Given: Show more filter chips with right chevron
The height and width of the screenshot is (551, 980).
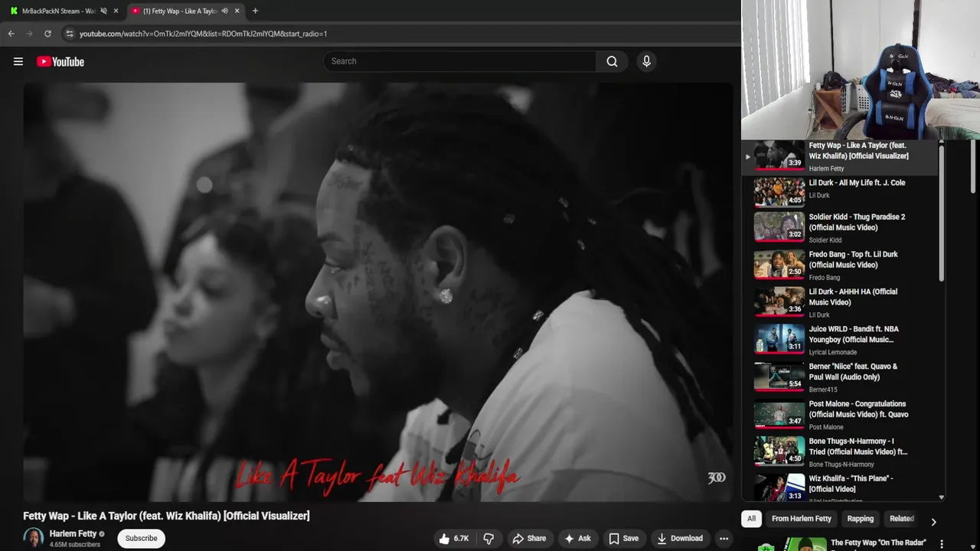Looking at the screenshot, I should click(x=933, y=522).
